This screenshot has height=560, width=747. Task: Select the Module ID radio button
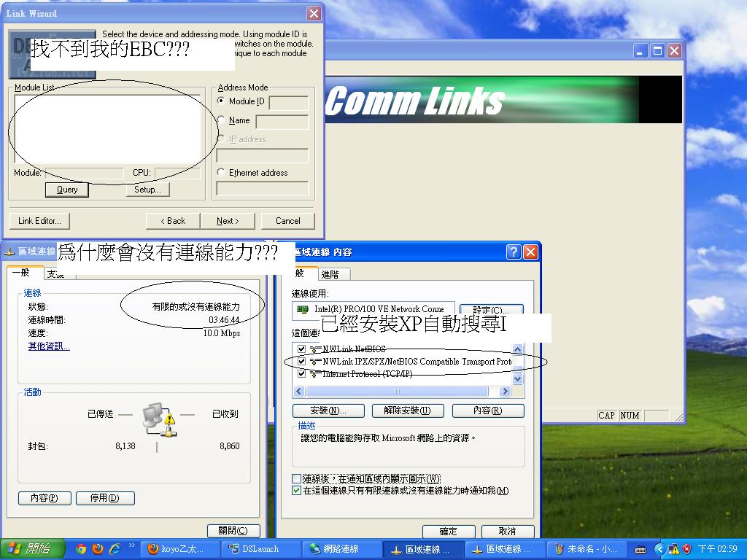(222, 101)
